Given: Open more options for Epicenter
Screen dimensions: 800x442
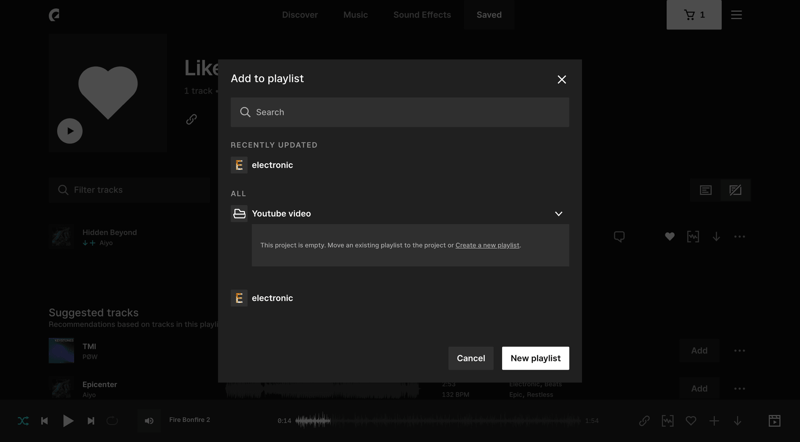Looking at the screenshot, I should (x=739, y=388).
